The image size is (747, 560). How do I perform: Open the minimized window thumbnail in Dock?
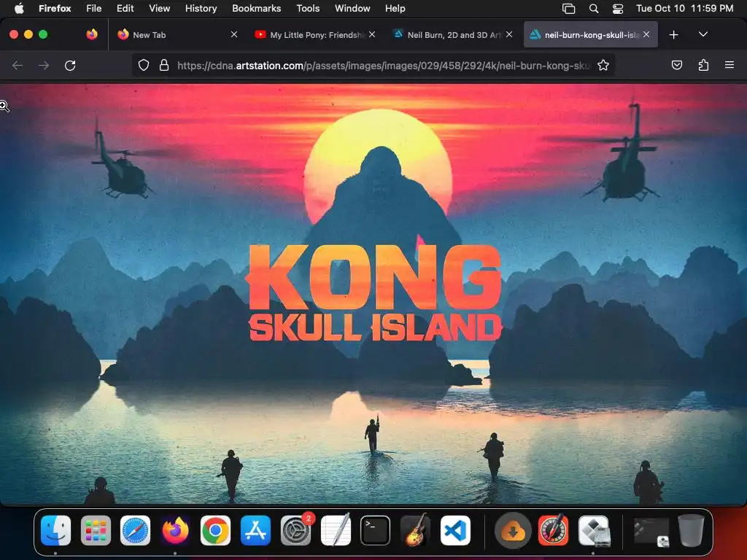click(651, 531)
